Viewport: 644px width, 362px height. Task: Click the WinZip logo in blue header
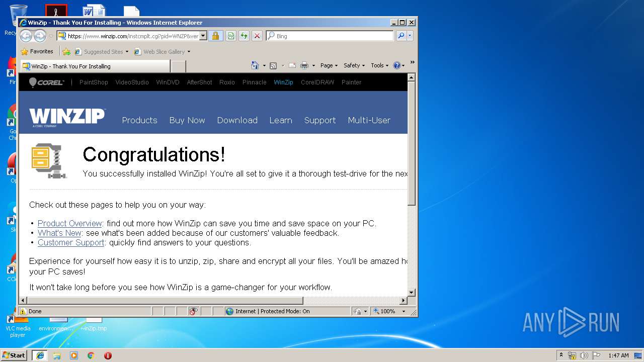pyautogui.click(x=67, y=118)
